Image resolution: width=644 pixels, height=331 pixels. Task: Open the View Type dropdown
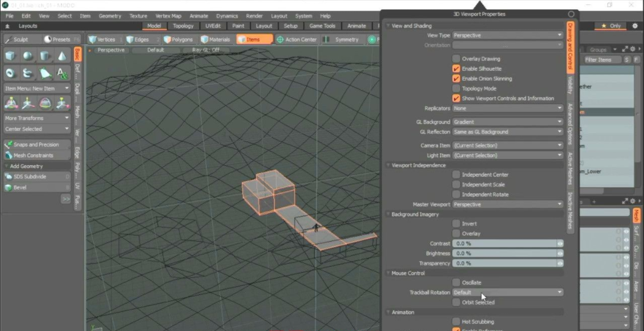pyautogui.click(x=507, y=35)
